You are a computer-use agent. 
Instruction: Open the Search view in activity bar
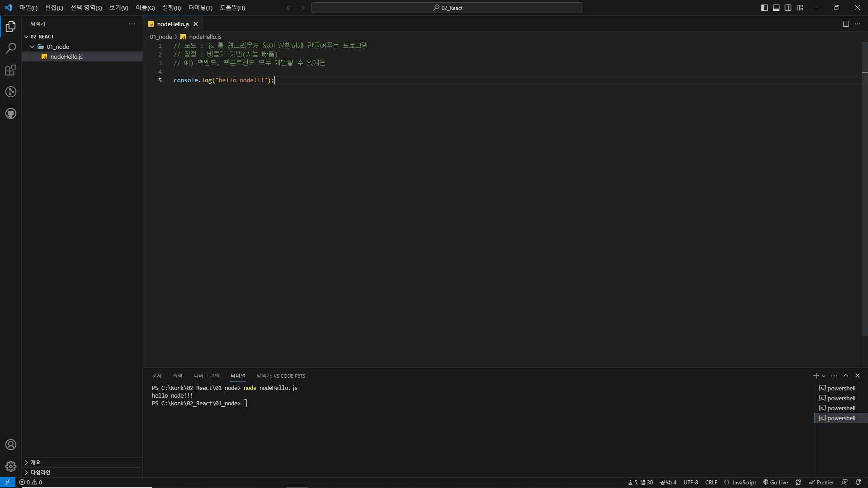coord(11,48)
